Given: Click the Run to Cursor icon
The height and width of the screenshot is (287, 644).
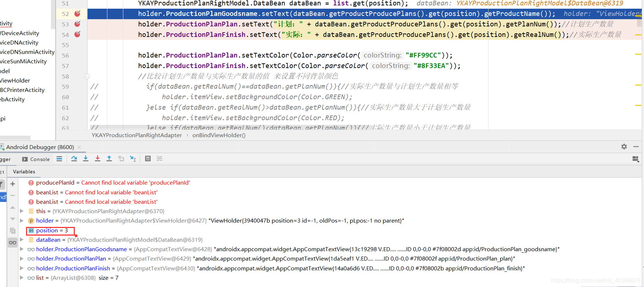Looking at the screenshot, I should click(x=133, y=159).
